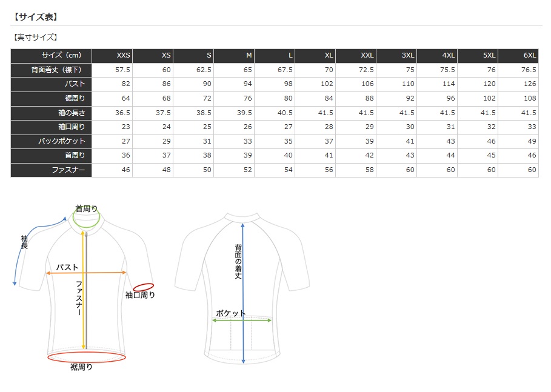This screenshot has width=551, height=392.
Task: Click the 背面着丈（襟下） row label
Action: [x=52, y=70]
